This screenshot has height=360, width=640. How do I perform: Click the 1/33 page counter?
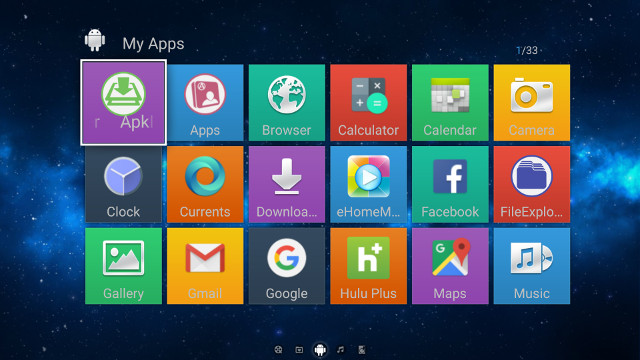527,50
